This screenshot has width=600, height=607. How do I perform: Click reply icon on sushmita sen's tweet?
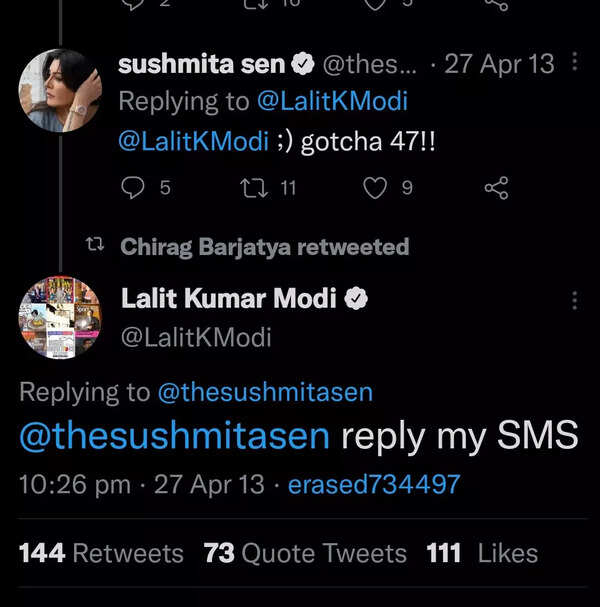132,187
